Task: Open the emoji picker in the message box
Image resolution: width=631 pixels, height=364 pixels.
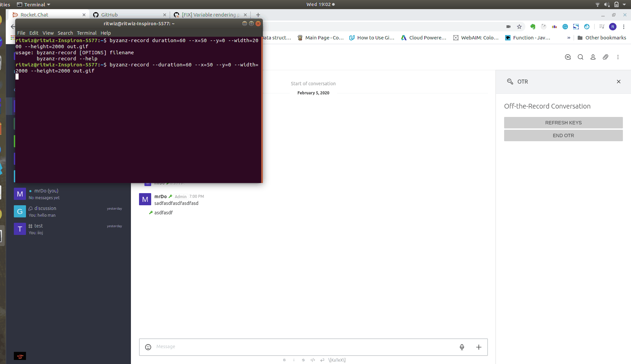Action: click(x=148, y=347)
